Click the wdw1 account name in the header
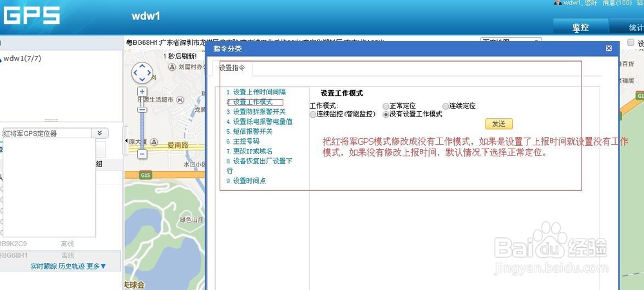The width and height of the screenshot is (644, 290). pyautogui.click(x=146, y=16)
